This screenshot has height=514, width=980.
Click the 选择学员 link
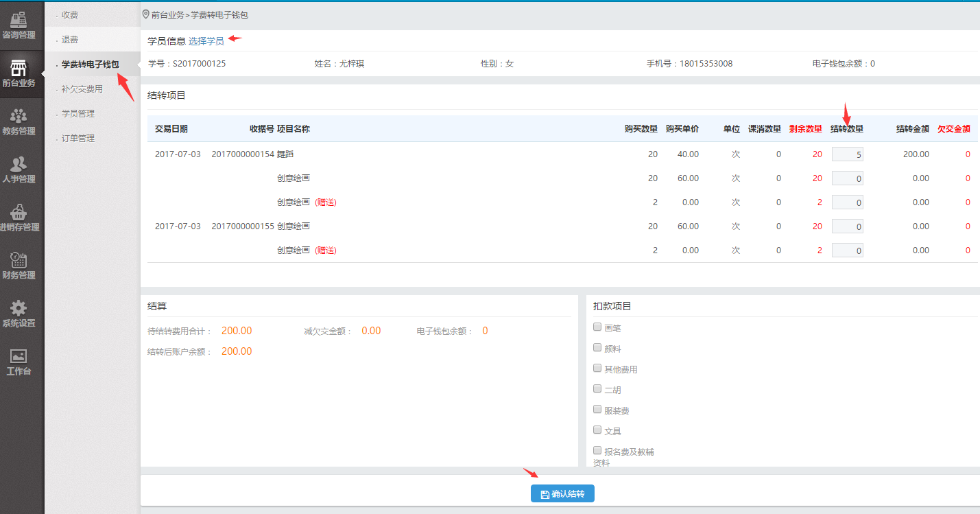pyautogui.click(x=206, y=41)
